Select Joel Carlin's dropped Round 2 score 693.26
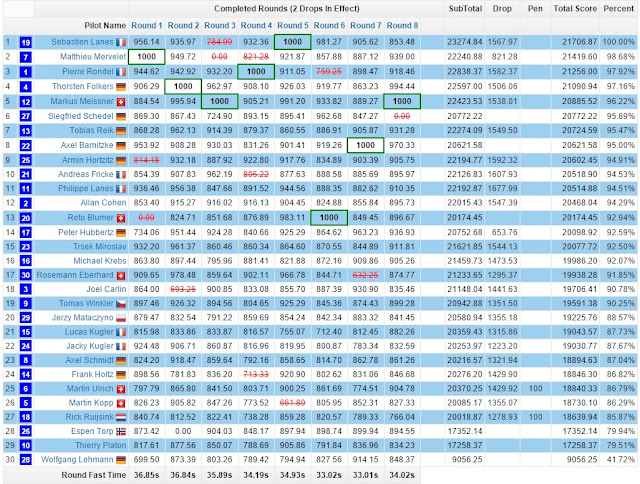Viewport: 640px width, 484px height. [x=183, y=289]
